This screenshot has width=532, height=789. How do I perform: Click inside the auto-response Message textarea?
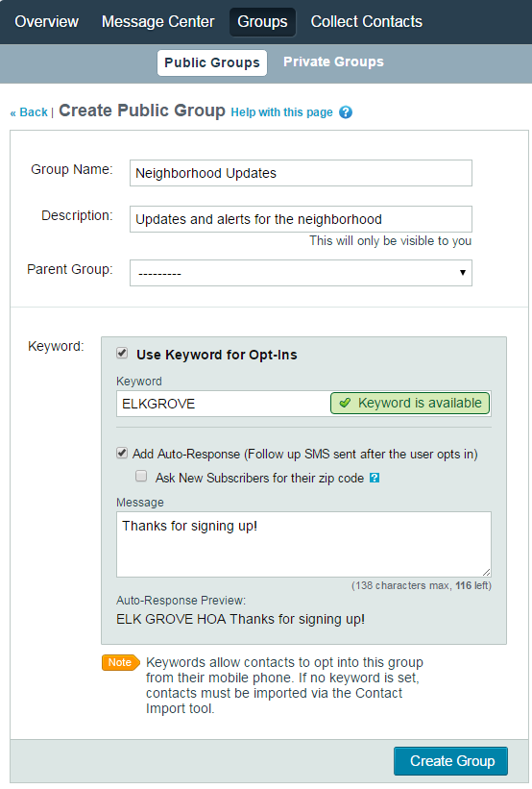pyautogui.click(x=303, y=545)
